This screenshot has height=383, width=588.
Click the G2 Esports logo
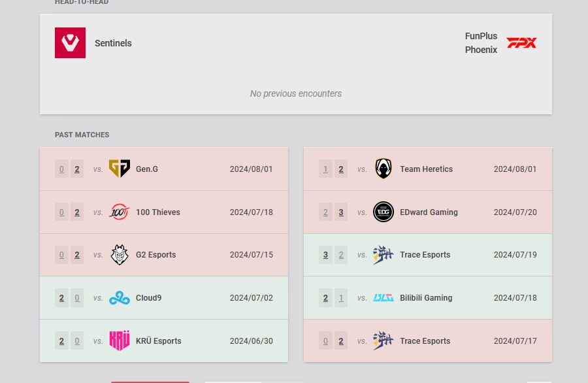pyautogui.click(x=120, y=255)
